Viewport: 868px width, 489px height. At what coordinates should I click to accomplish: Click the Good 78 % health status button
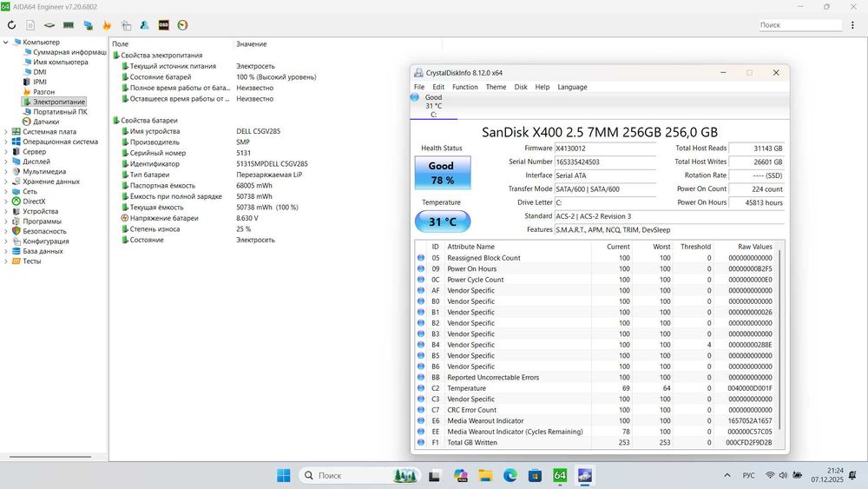pos(443,173)
